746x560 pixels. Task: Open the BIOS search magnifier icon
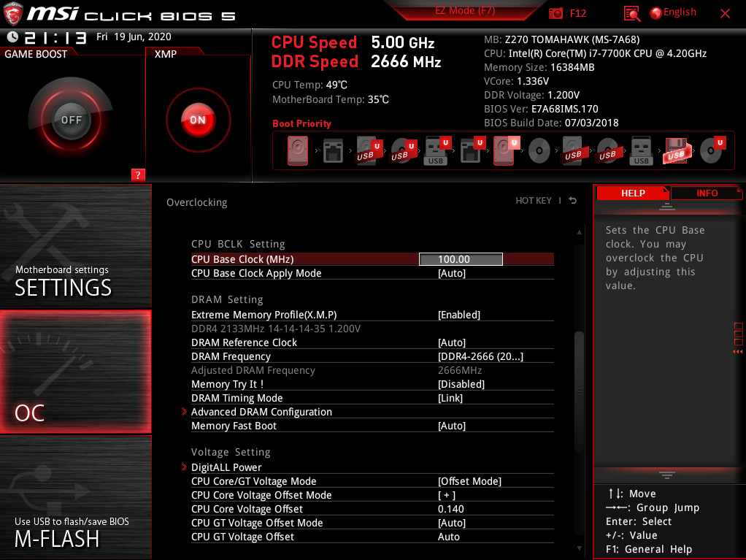(x=632, y=13)
